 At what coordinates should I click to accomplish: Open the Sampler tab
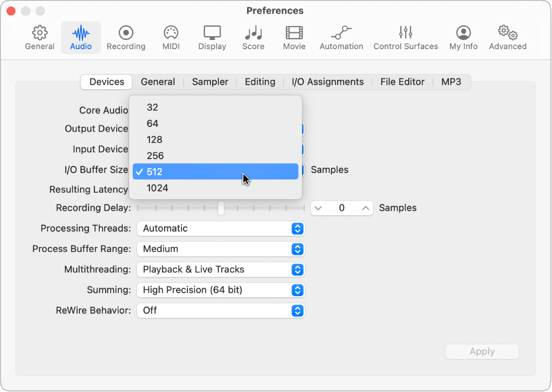pyautogui.click(x=210, y=82)
